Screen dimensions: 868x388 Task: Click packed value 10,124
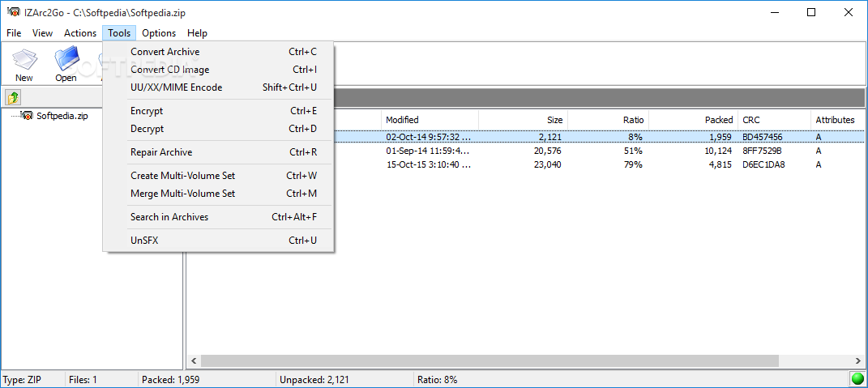(717, 151)
